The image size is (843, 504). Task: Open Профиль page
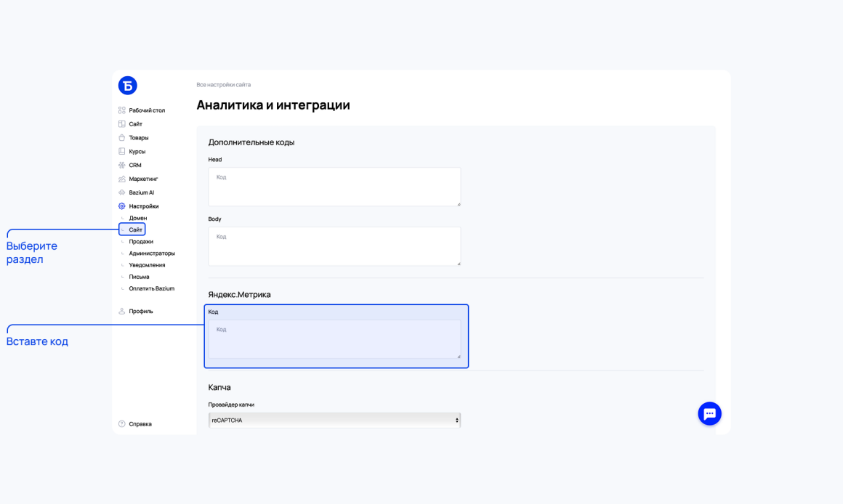pos(141,311)
